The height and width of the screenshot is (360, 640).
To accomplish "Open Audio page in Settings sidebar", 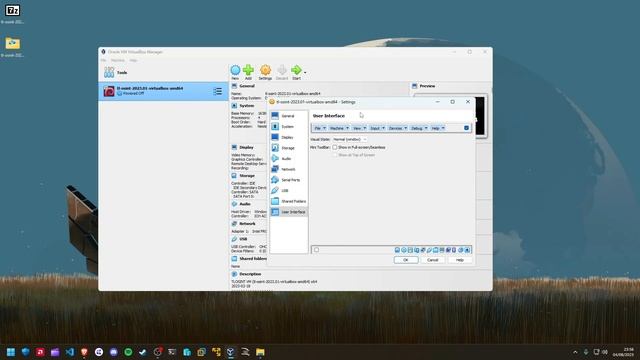I will tap(289, 158).
